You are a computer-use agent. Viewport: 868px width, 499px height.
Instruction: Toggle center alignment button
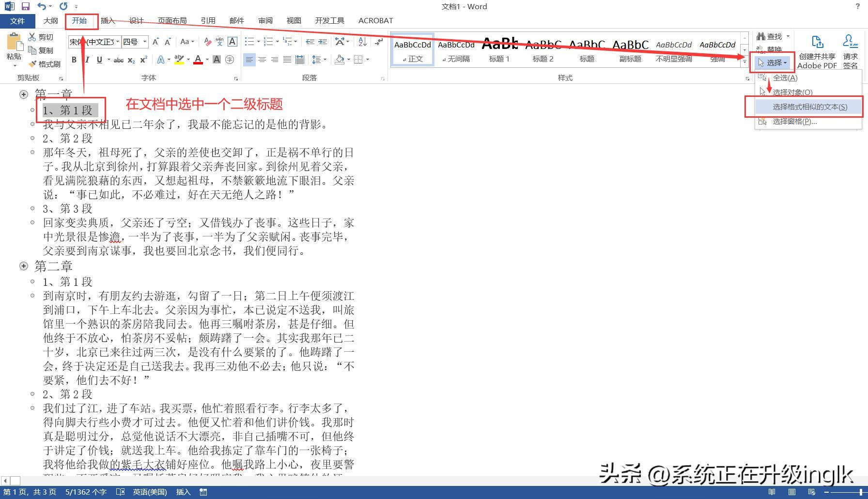pos(262,60)
